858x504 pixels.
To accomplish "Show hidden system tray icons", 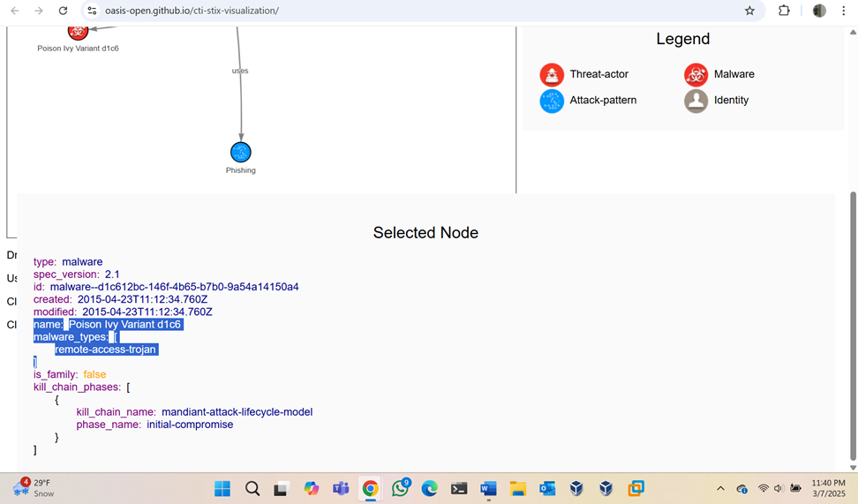I will 720,489.
